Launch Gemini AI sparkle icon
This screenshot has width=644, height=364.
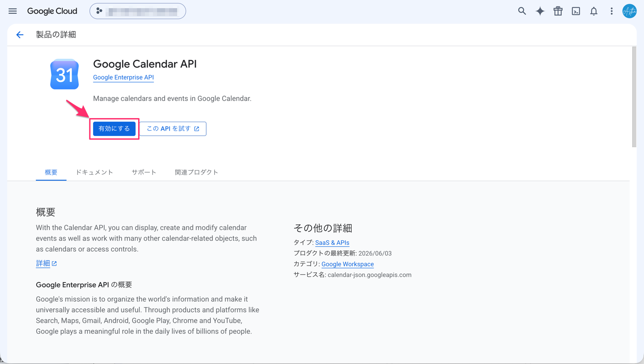click(x=540, y=11)
